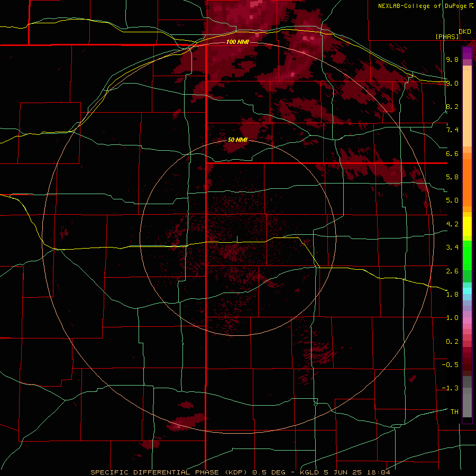Pick the purple top segment of color bar

467,53
